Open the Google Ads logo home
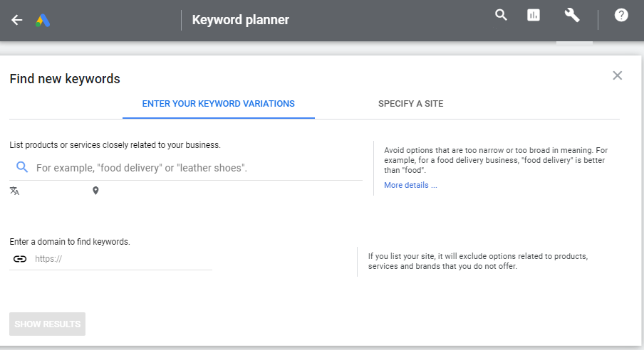644x350 pixels. pos(43,20)
